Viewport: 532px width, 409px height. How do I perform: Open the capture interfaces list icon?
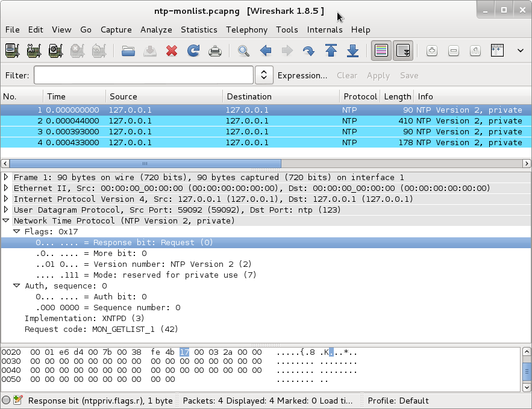[x=12, y=51]
